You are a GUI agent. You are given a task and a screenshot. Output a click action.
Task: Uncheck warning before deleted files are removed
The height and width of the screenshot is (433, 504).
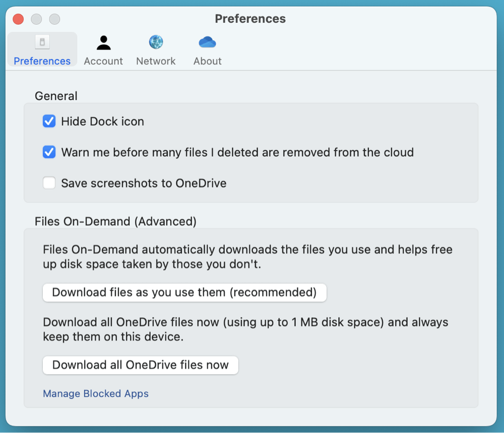pyautogui.click(x=49, y=152)
